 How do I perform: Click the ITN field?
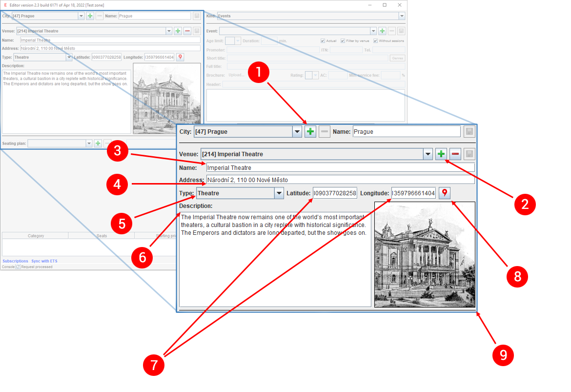click(346, 50)
